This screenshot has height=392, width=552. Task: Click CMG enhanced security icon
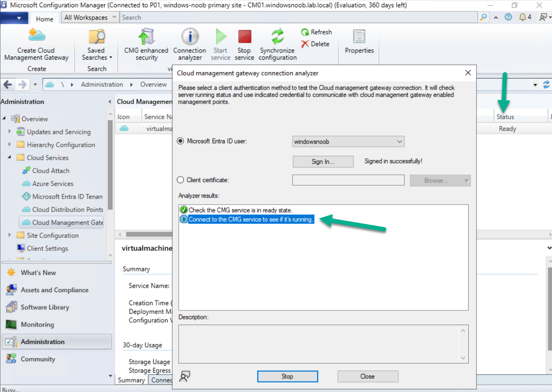coord(146,36)
